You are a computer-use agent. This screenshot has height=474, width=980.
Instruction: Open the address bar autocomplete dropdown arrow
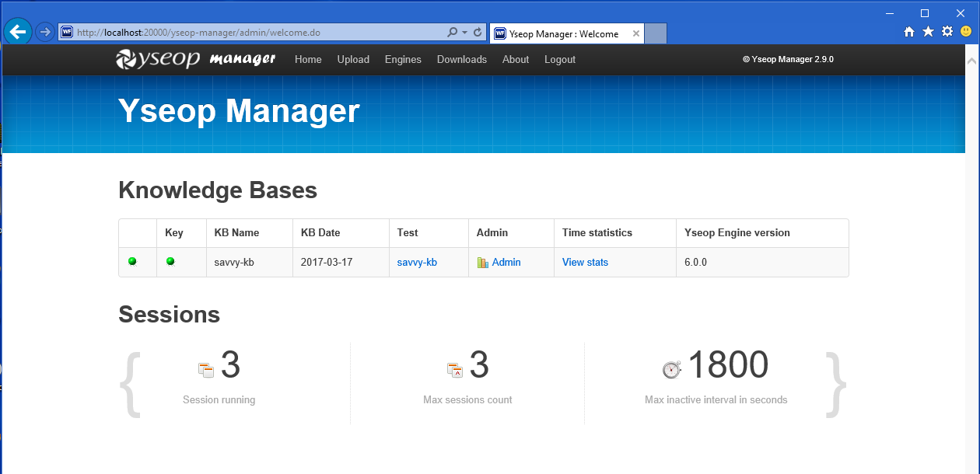464,33
